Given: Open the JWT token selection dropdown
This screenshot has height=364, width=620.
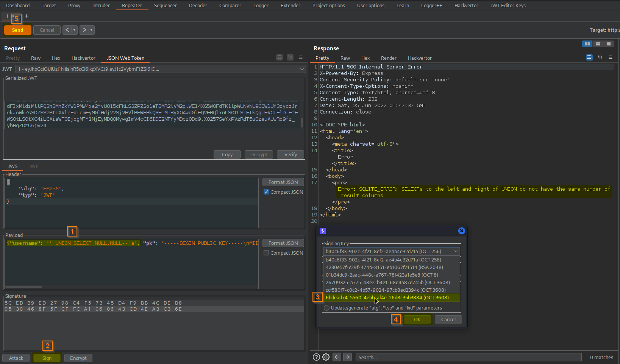Looking at the screenshot, I should tap(161, 69).
